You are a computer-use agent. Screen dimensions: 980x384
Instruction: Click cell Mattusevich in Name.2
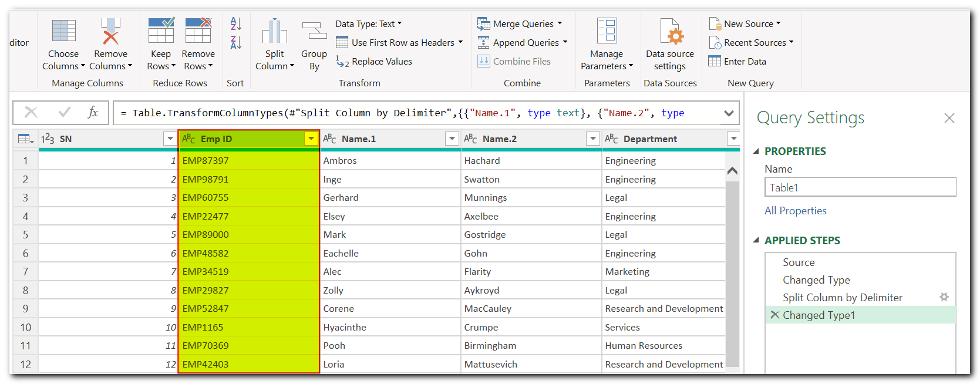531,364
